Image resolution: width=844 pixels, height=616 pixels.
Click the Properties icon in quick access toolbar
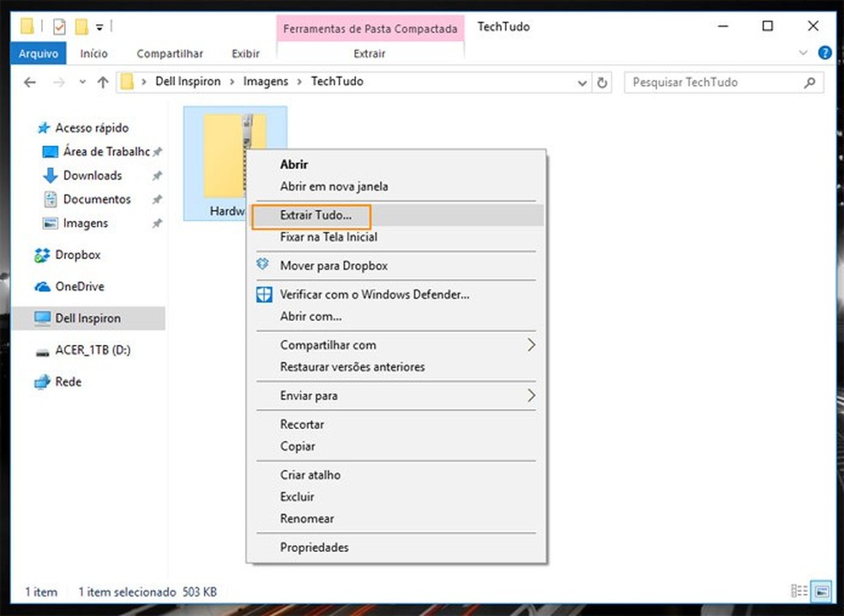pos(60,27)
